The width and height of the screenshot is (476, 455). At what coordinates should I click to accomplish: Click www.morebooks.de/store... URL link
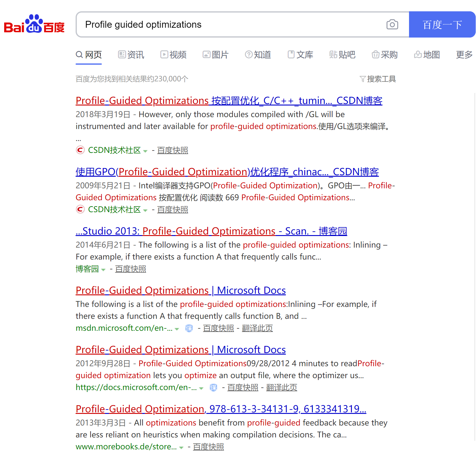[126, 447]
